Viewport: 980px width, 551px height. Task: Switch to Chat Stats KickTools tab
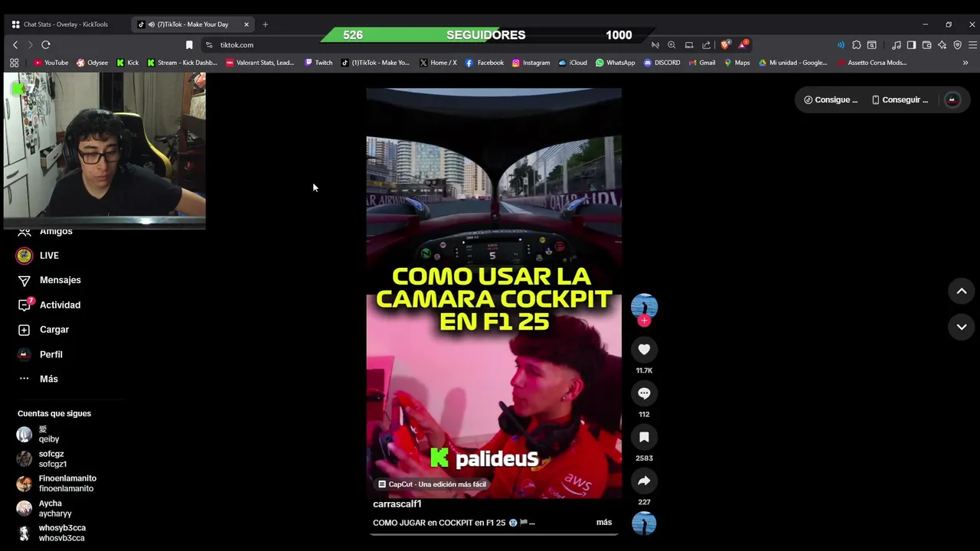(x=66, y=24)
